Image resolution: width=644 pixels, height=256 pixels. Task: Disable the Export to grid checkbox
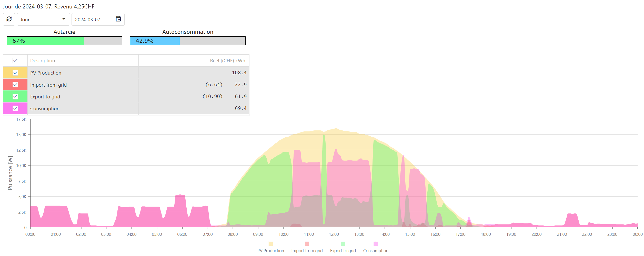(x=15, y=97)
